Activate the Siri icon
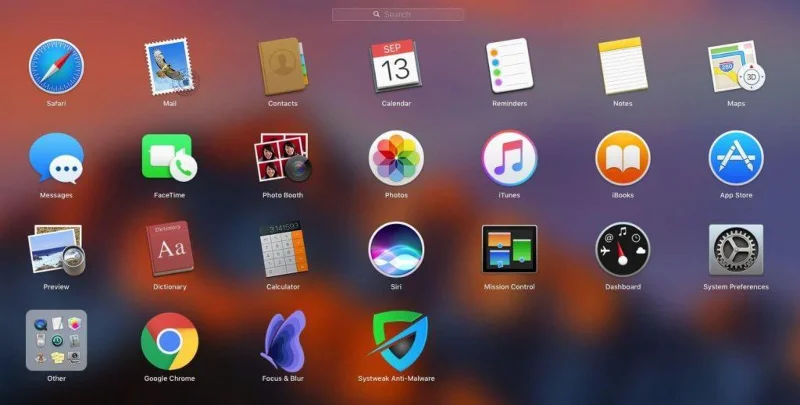 [x=396, y=249]
